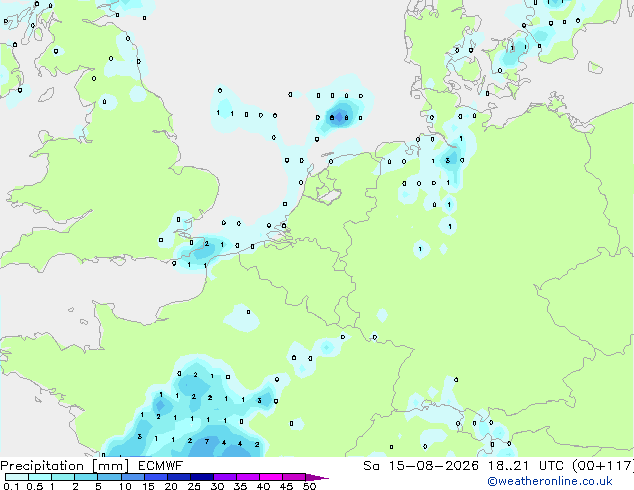Click the '(00+117)' forecast run text
Screen dimensions: 634x490
pos(602,466)
